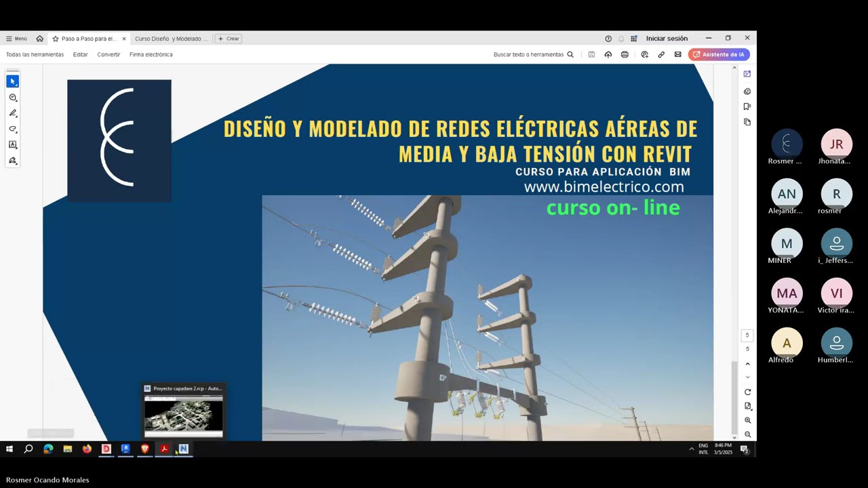Screen dimensions: 868x488
Task: Select participant Victor VI avatar
Action: (837, 293)
